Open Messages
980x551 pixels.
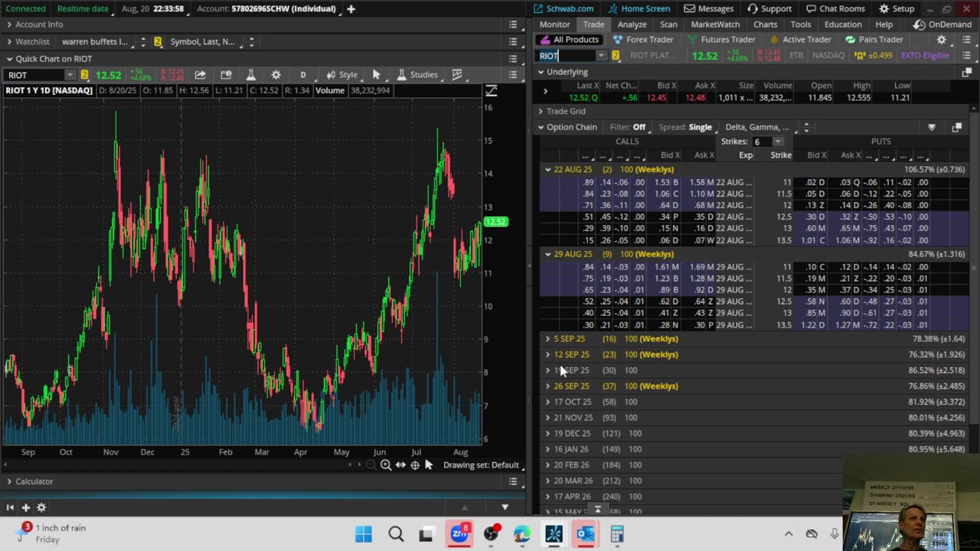pyautogui.click(x=709, y=8)
